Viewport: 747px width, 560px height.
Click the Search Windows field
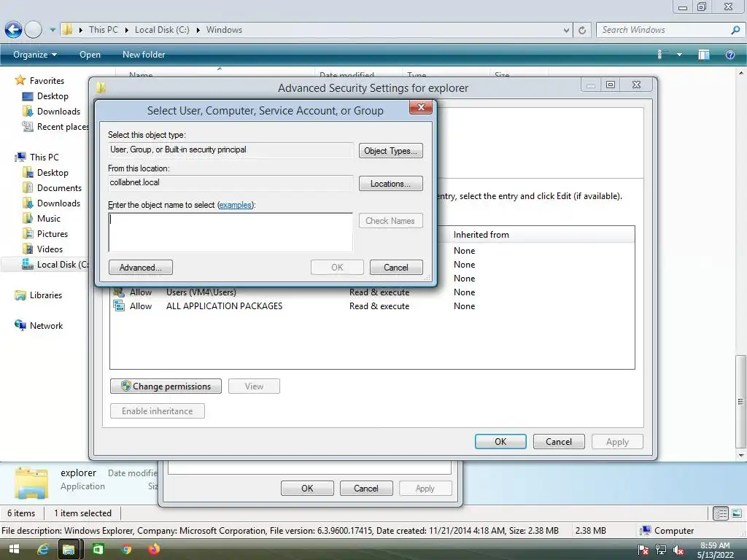tap(665, 30)
